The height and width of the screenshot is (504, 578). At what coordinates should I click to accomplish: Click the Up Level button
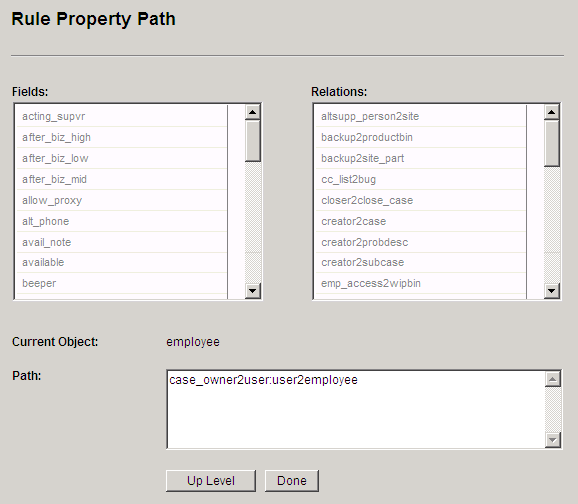coord(211,481)
